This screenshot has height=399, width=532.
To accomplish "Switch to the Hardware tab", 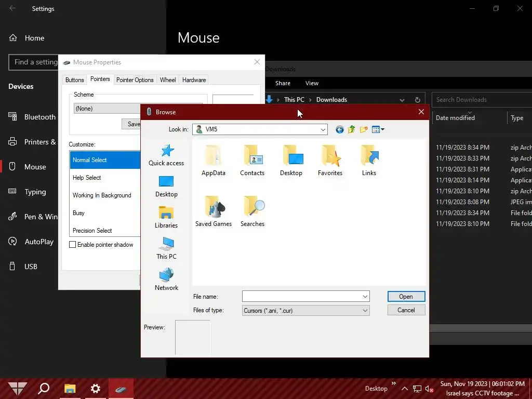I will coord(194,80).
